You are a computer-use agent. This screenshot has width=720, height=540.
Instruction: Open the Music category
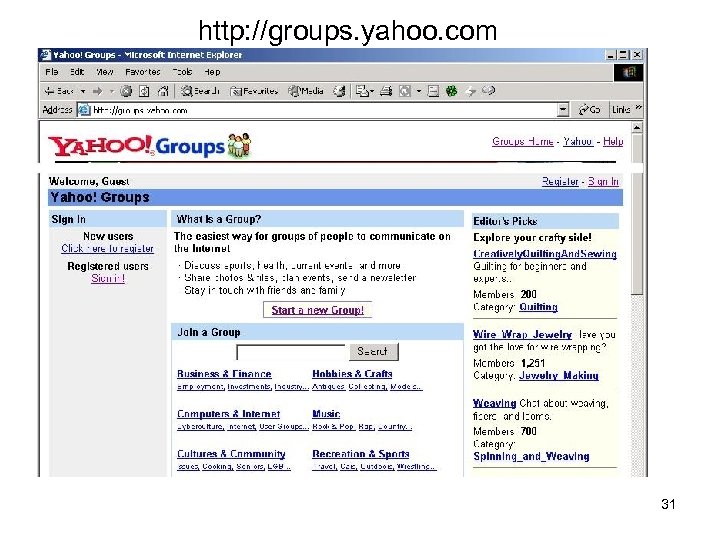pyautogui.click(x=326, y=414)
